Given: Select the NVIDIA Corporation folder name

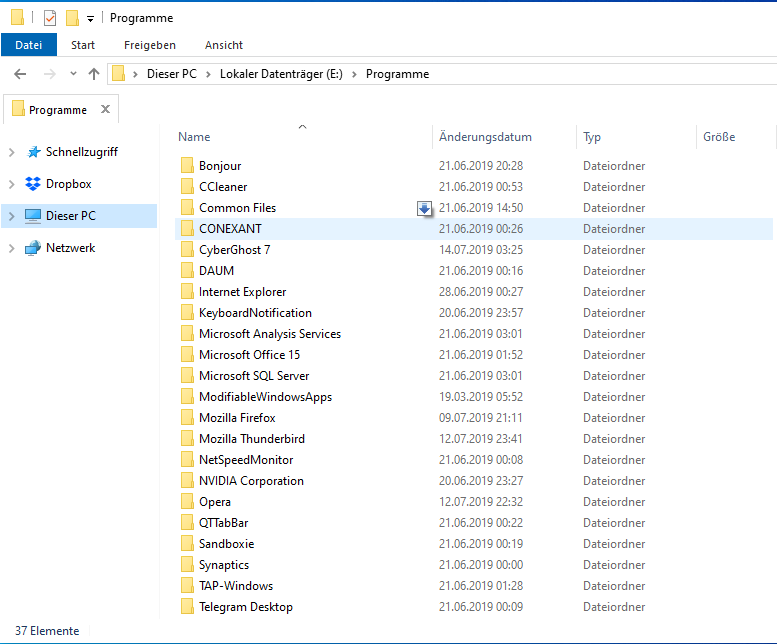Looking at the screenshot, I should point(251,481).
